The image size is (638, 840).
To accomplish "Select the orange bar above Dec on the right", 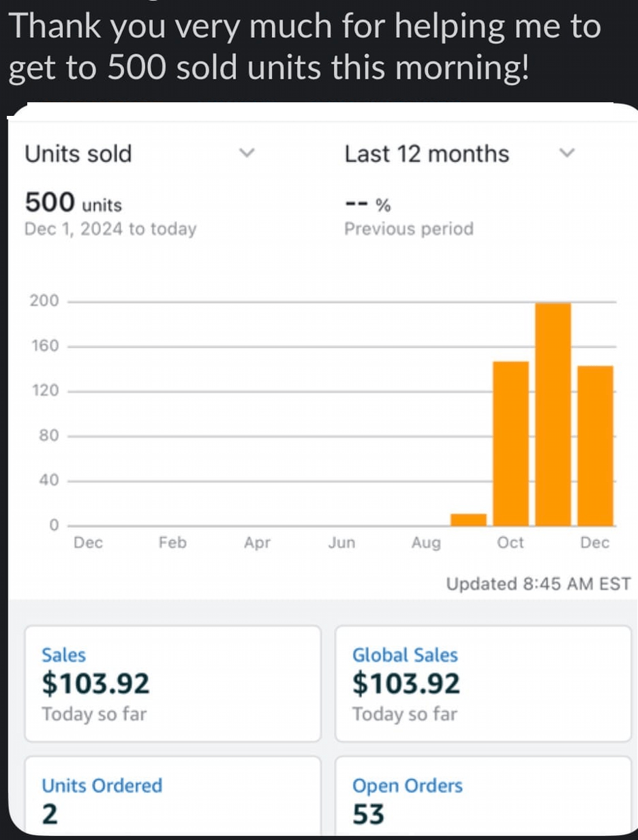I will [595, 446].
